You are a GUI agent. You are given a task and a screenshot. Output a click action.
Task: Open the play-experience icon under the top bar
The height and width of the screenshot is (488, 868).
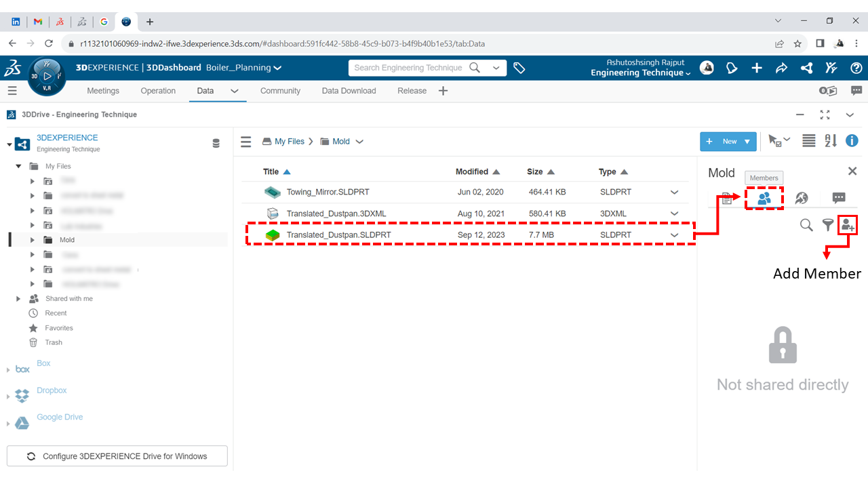[828, 91]
